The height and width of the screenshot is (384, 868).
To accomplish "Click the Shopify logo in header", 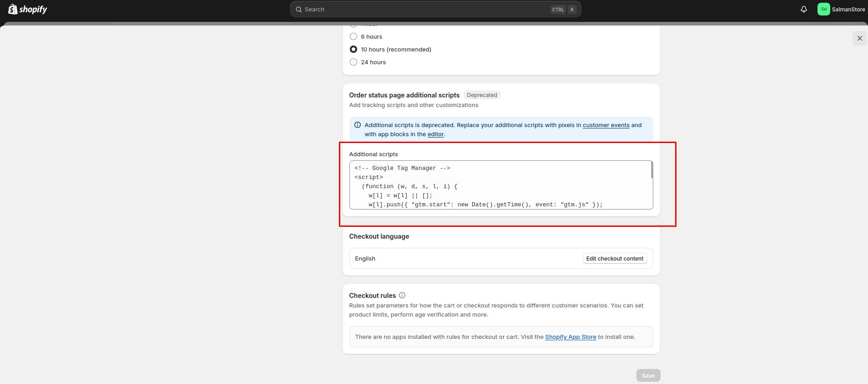I will [x=28, y=9].
